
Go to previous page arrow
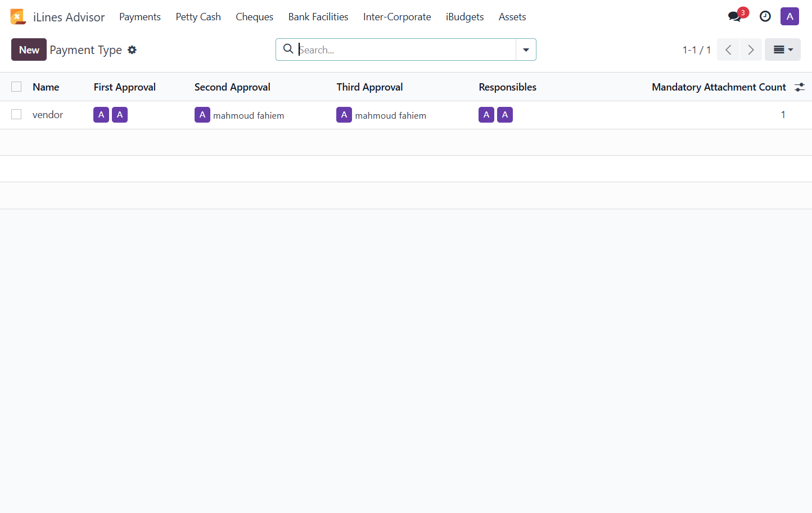click(728, 49)
